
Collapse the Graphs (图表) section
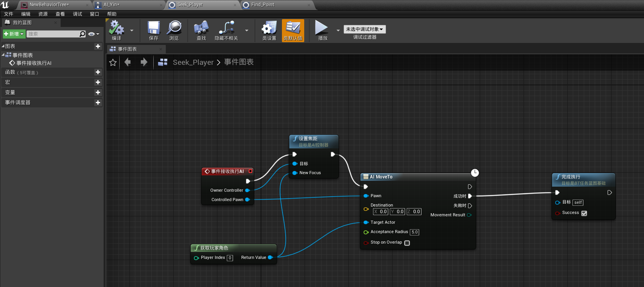3,46
